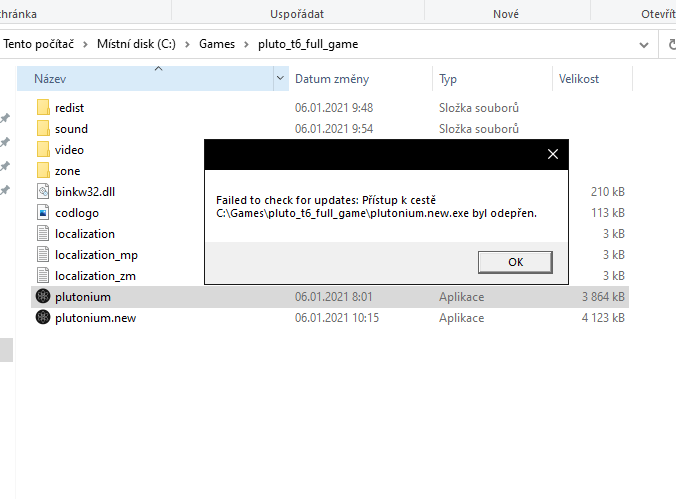Select the video folder icon

coord(43,149)
